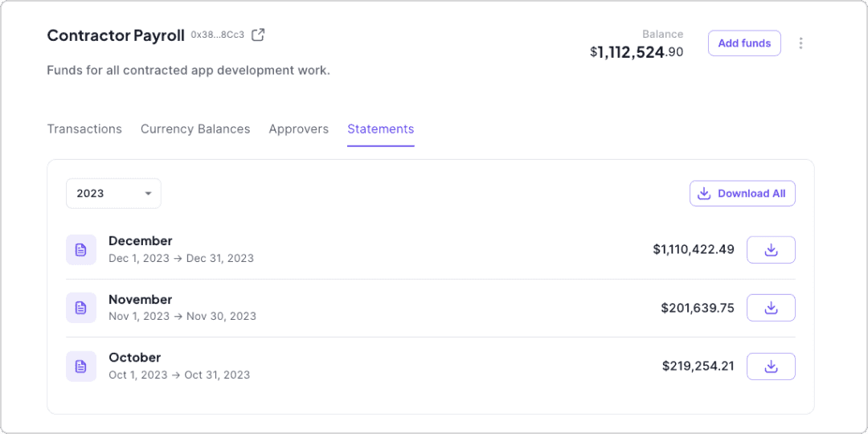Click the Contractor Payroll heading
This screenshot has width=868, height=434.
pyautogui.click(x=116, y=35)
